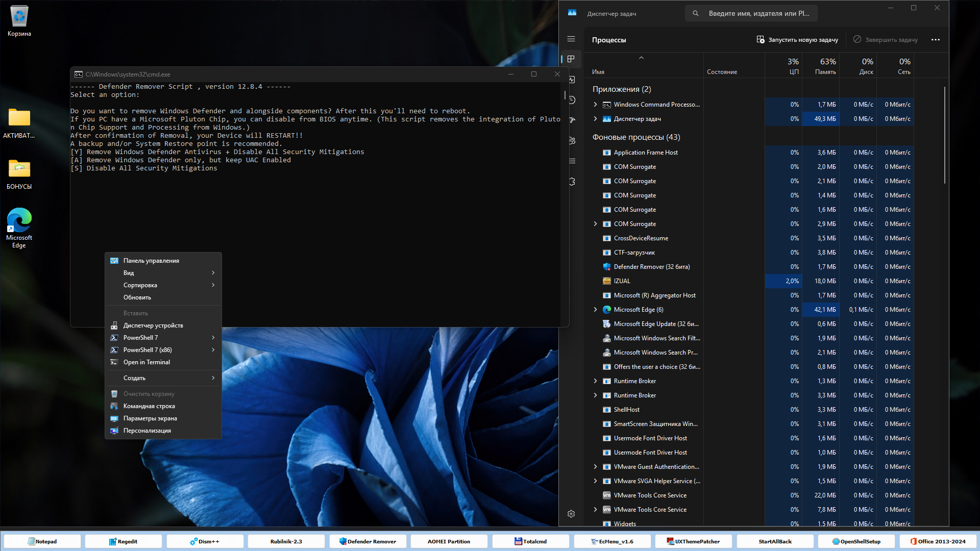The width and height of the screenshot is (980, 551).
Task: Open PowerShell 7 (x86) submenu entry
Action: (x=163, y=350)
